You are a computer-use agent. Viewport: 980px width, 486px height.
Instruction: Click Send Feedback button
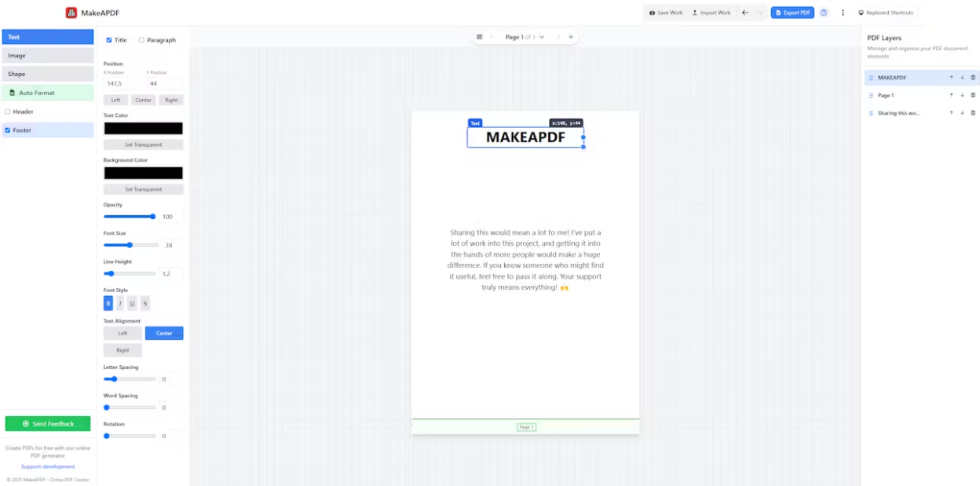click(x=48, y=424)
